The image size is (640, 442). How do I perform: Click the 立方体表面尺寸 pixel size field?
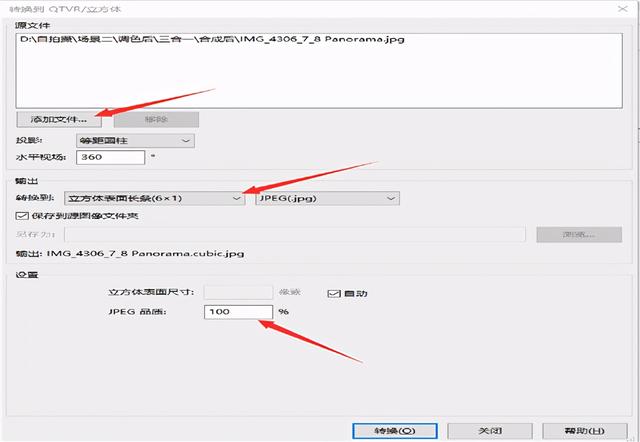[x=238, y=292]
